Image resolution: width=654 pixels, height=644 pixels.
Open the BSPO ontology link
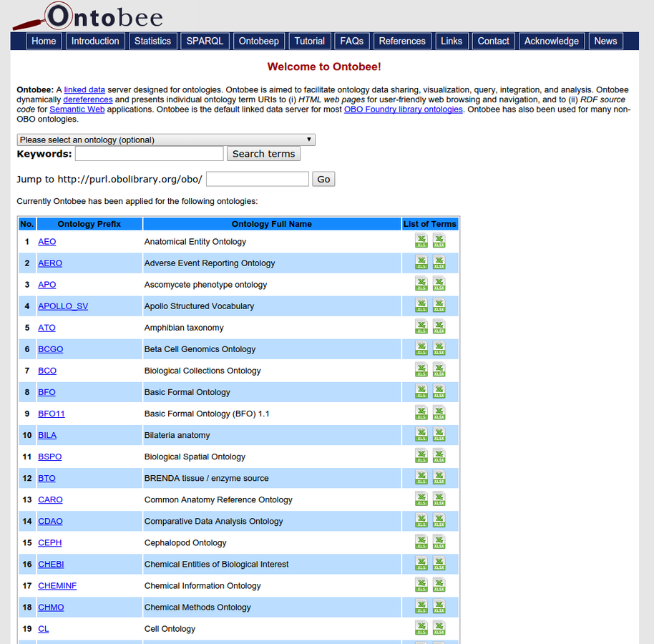50,457
